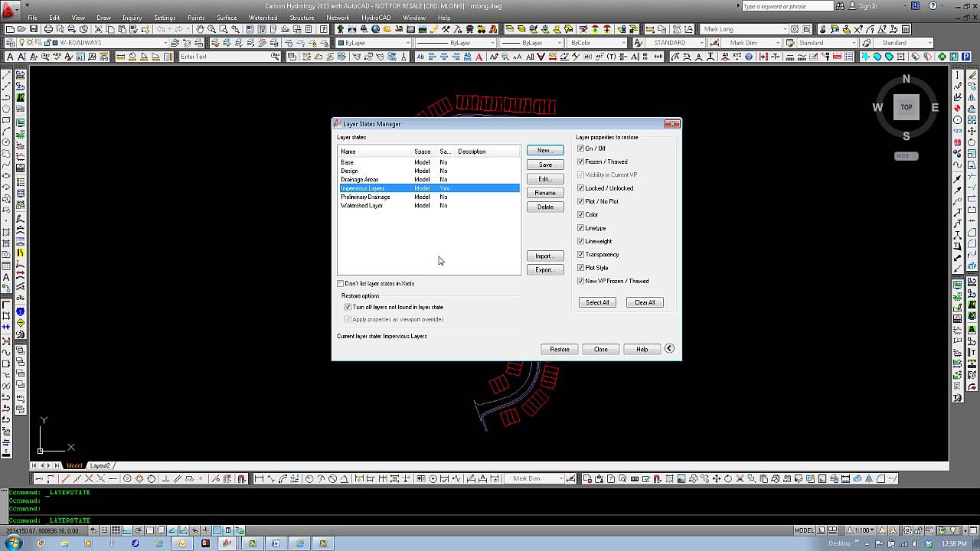Click the Help question mark toolbar icon
Image resolution: width=980 pixels, height=551 pixels.
point(324,29)
